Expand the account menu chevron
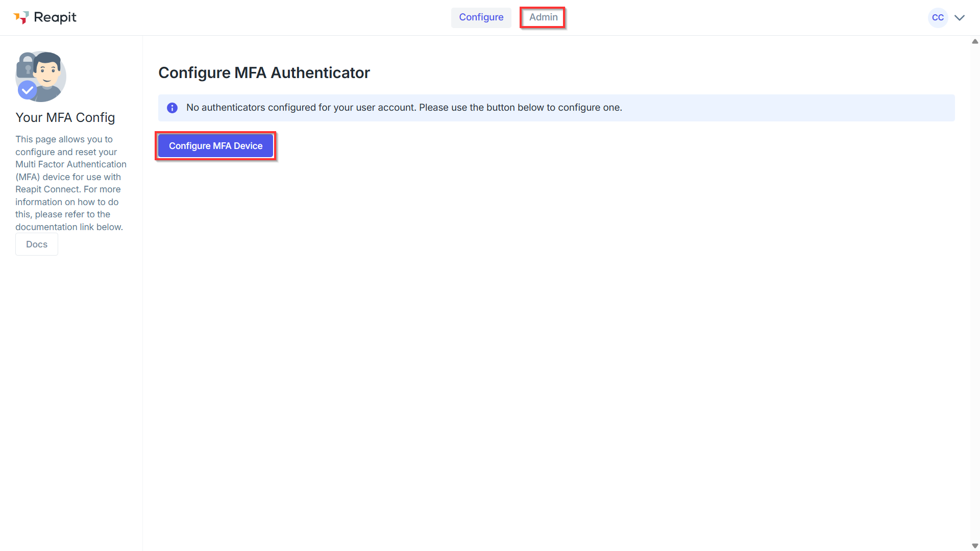This screenshot has height=551, width=980. pos(960,18)
